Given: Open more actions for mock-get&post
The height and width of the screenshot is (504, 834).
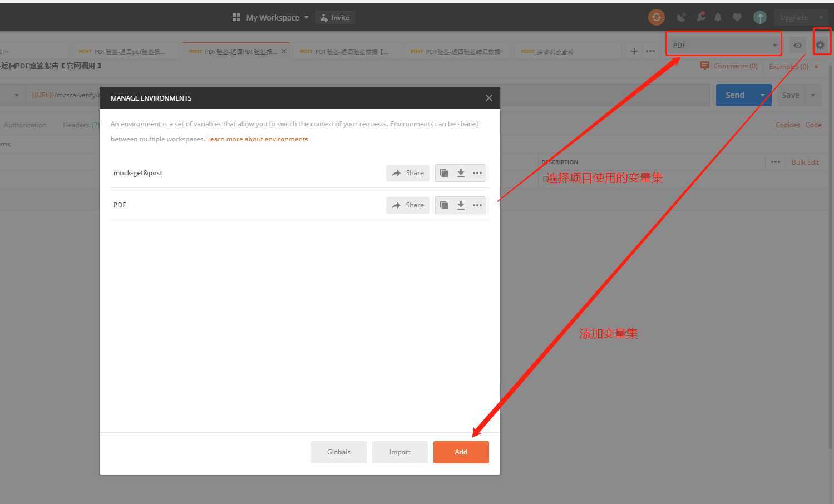Looking at the screenshot, I should pos(477,173).
